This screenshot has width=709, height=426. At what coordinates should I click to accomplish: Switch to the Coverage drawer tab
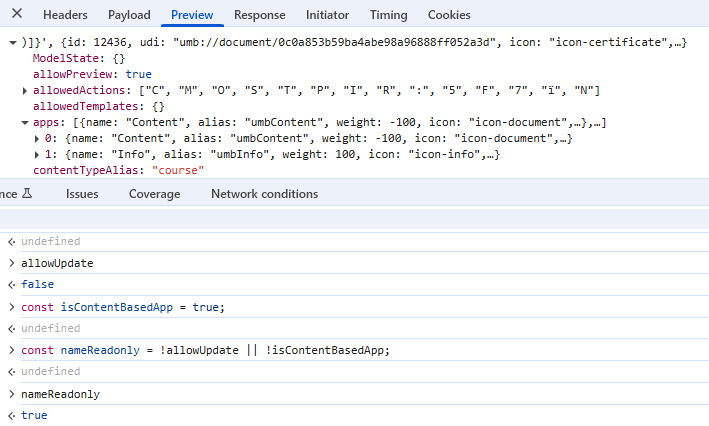click(154, 194)
